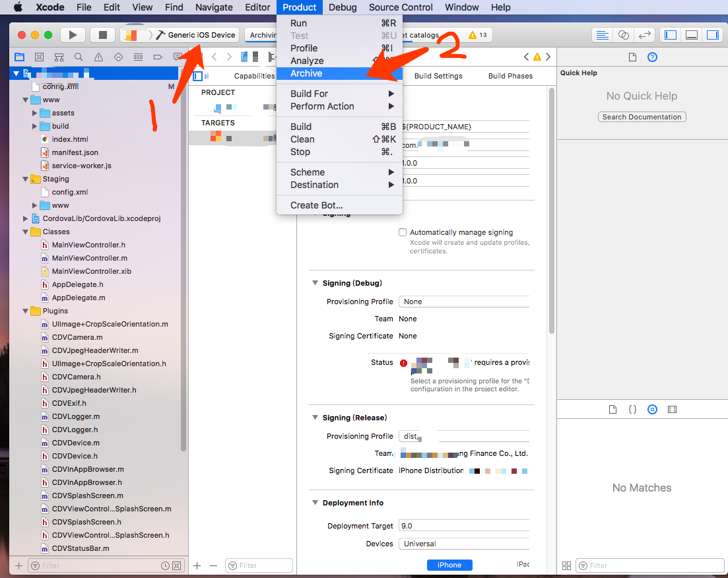
Task: Collapse the Signing (Debug) section
Action: point(315,283)
